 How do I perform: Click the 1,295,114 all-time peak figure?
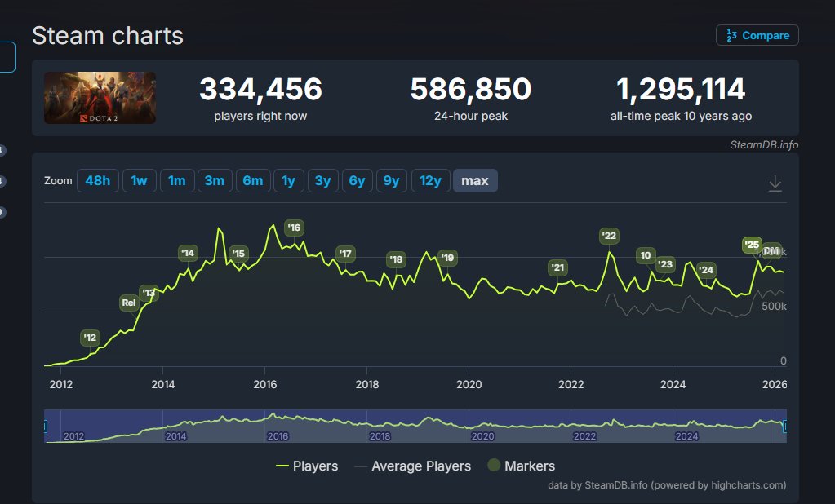(681, 89)
